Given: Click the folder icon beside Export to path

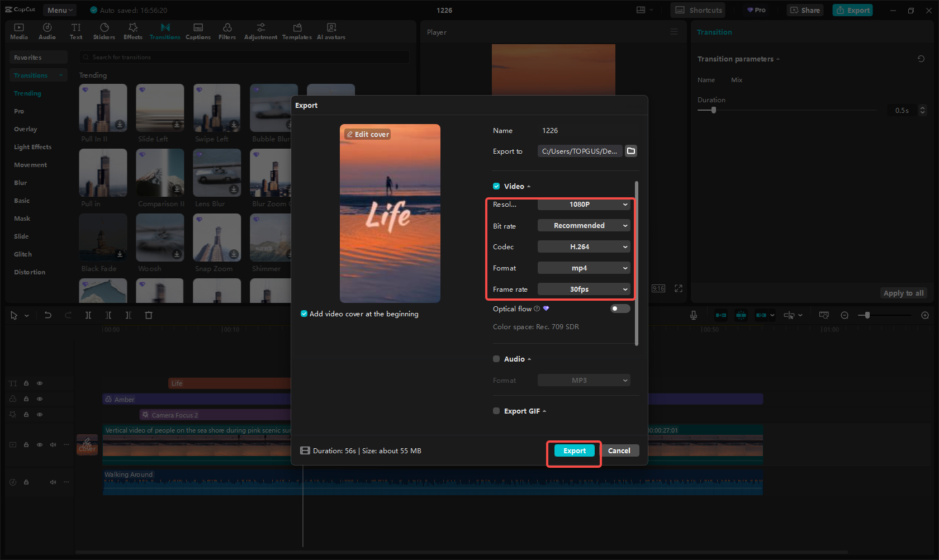Looking at the screenshot, I should [x=631, y=151].
